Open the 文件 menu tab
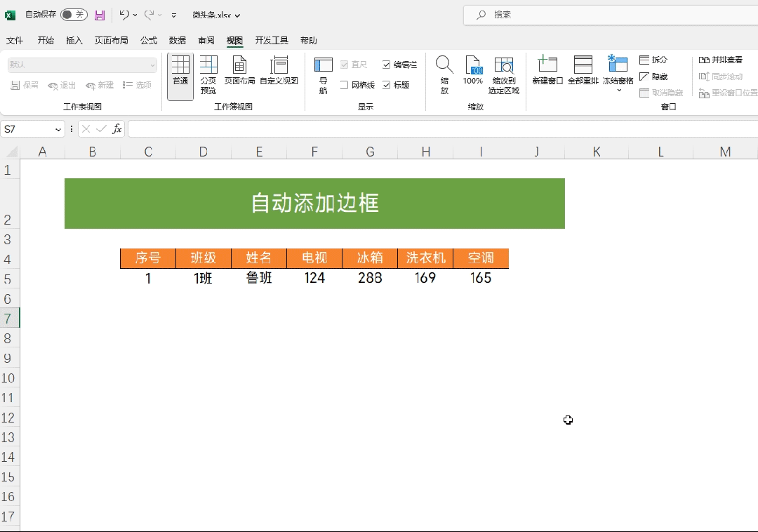The width and height of the screenshot is (758, 532). click(15, 41)
